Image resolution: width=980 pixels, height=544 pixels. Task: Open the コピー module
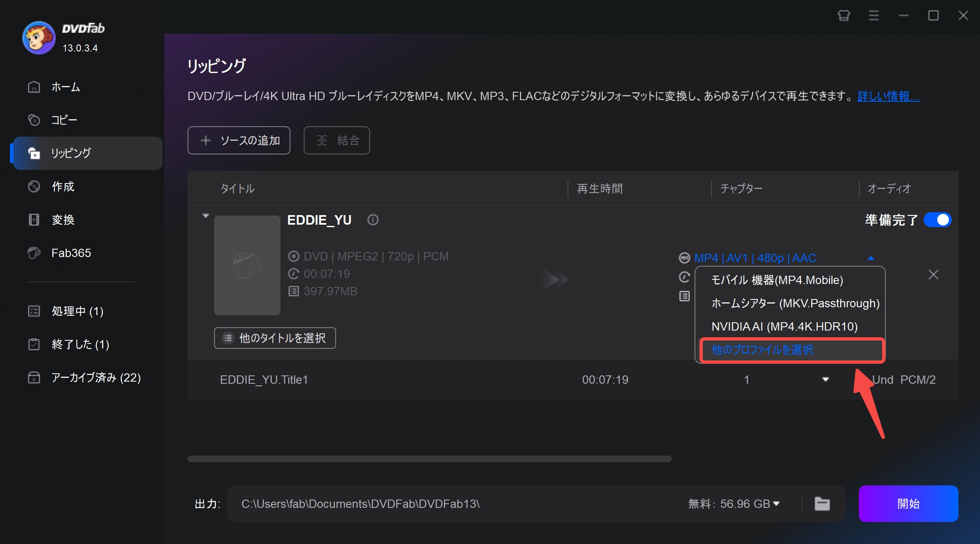[87, 120]
